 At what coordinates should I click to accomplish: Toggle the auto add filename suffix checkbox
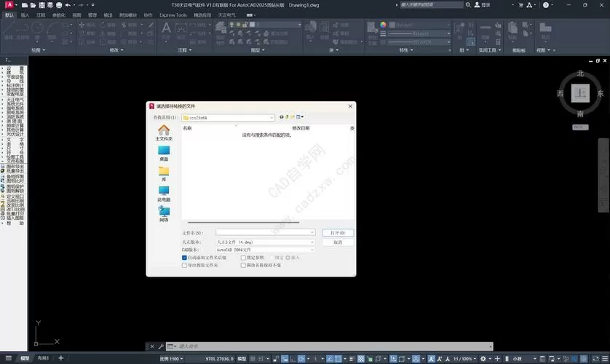[x=184, y=258]
